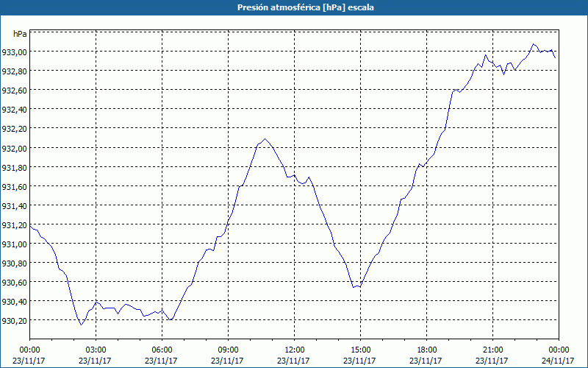Screen dimensions: 588x368
Task: Select the 932,60 y-axis value
Action: point(14,90)
